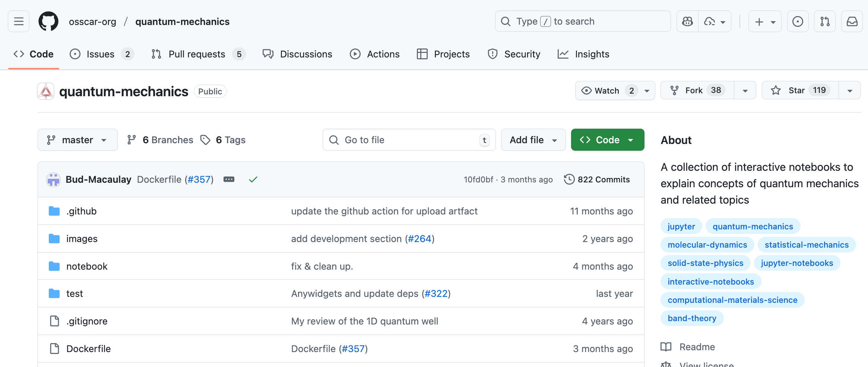Switch to the Issues tab
Viewport: 868px width, 367px height.
pyautogui.click(x=101, y=54)
